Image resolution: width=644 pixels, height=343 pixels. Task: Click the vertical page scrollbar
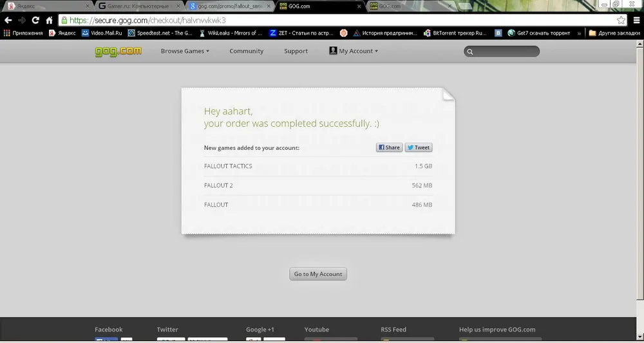[641, 172]
